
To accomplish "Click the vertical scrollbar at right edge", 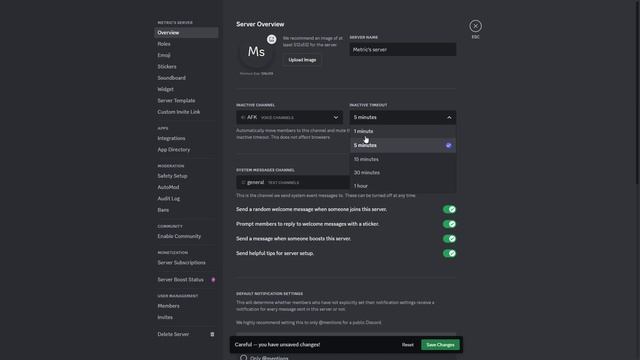I will point(638,92).
